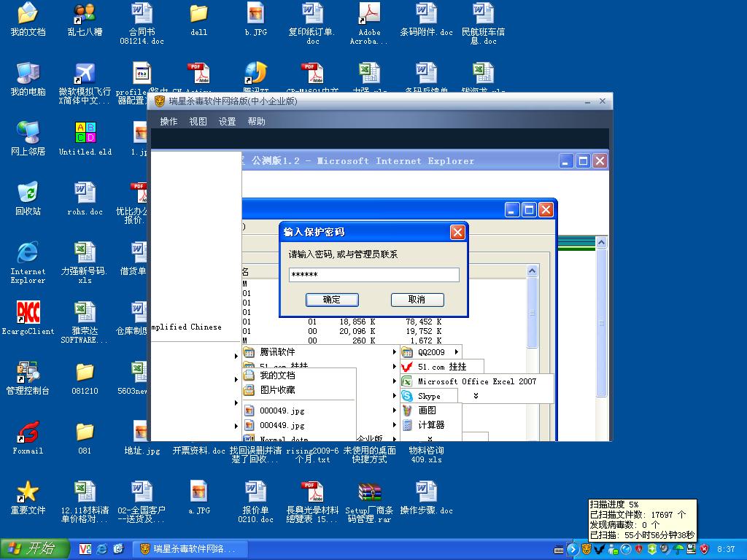Select Internet Explorer desktop icon

[28, 260]
